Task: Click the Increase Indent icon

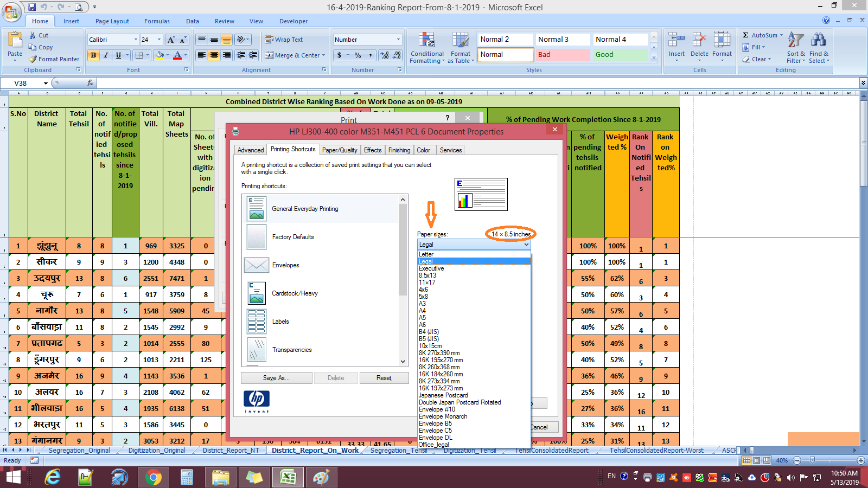Action: pos(253,55)
